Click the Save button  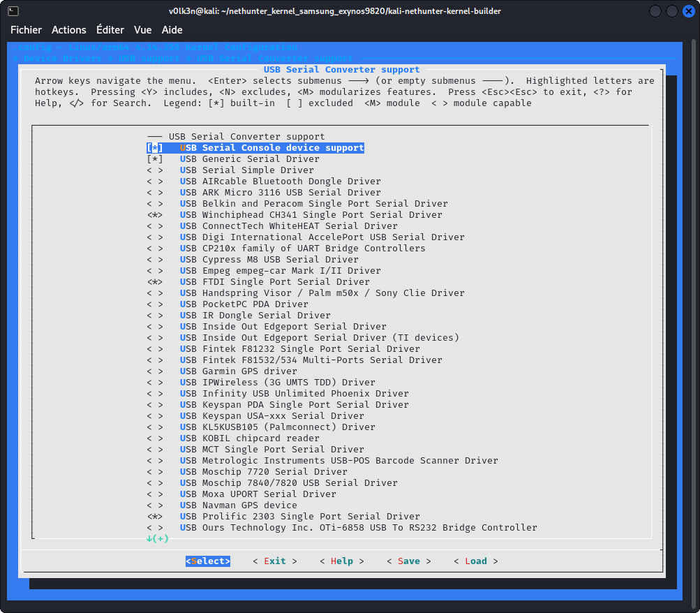click(x=409, y=561)
